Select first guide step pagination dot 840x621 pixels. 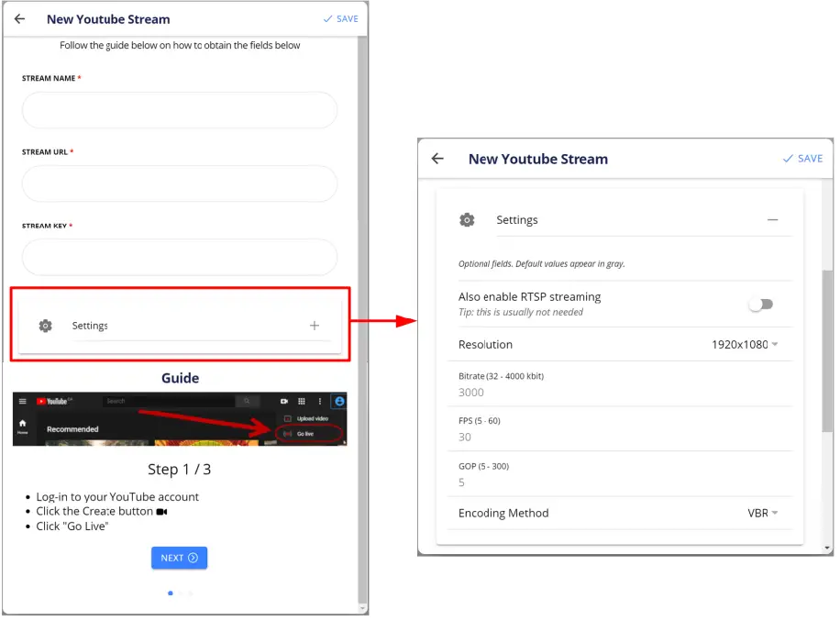point(171,593)
